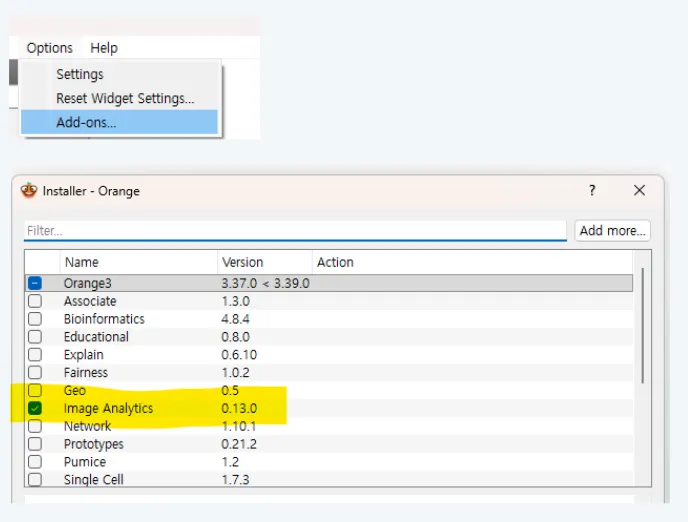Image resolution: width=688 pixels, height=522 pixels.
Task: Select the Fairness row name
Action: coord(86,373)
